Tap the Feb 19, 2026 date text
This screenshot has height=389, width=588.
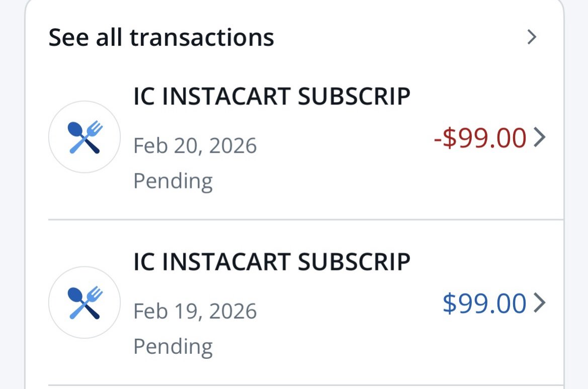click(195, 312)
